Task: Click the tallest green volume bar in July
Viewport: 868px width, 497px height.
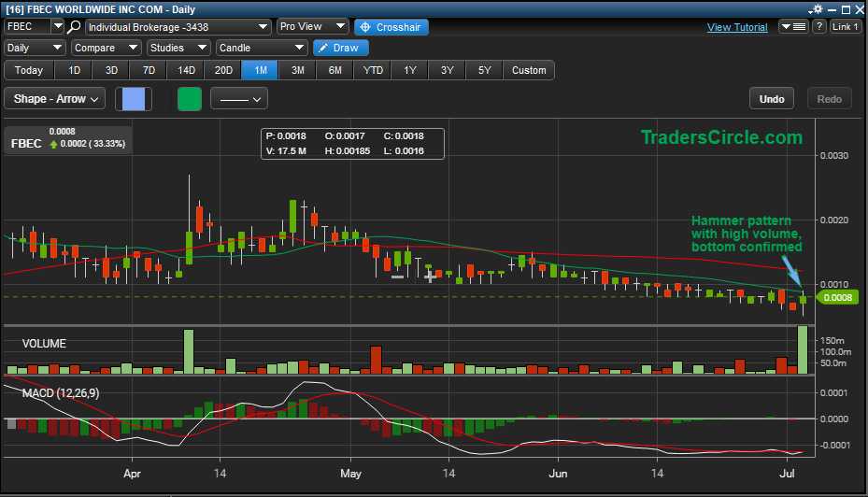Action: click(x=803, y=349)
